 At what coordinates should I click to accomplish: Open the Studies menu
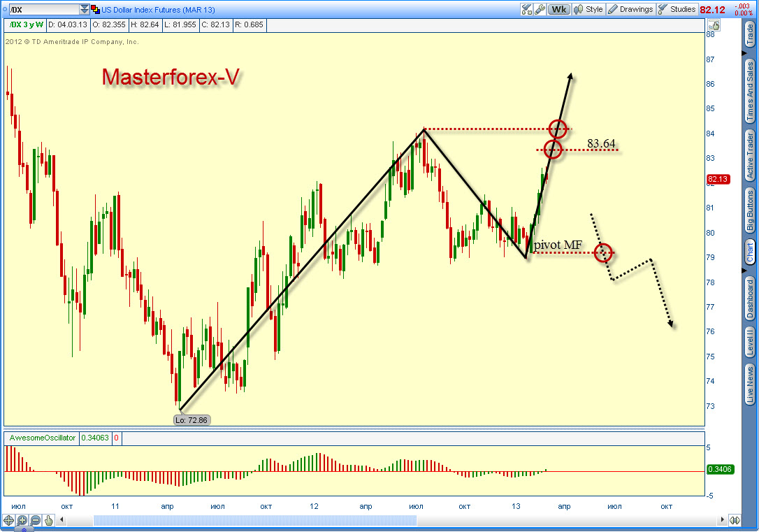pos(677,9)
